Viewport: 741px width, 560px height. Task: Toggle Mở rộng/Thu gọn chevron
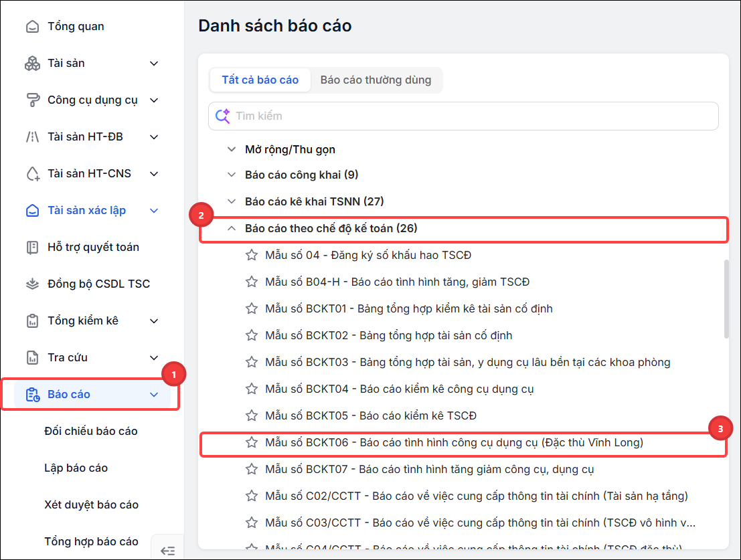[232, 150]
